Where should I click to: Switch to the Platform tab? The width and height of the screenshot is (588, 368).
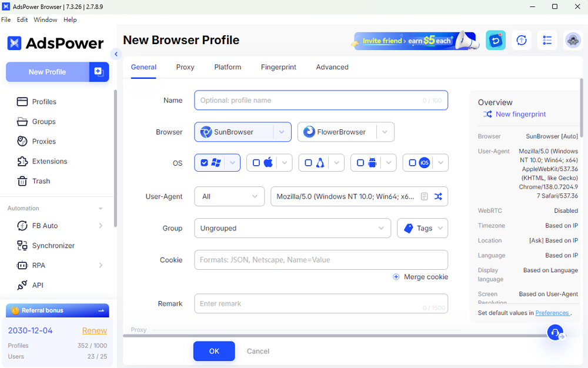coord(228,67)
